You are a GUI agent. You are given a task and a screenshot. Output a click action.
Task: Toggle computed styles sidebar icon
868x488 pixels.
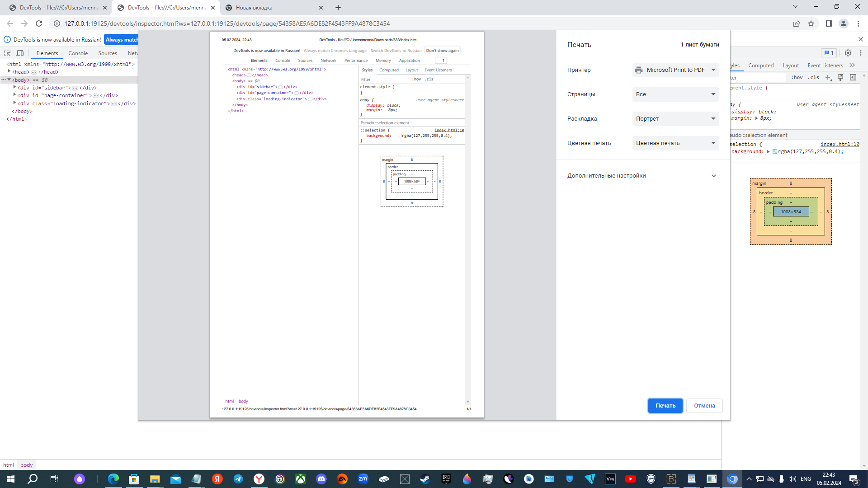(853, 77)
